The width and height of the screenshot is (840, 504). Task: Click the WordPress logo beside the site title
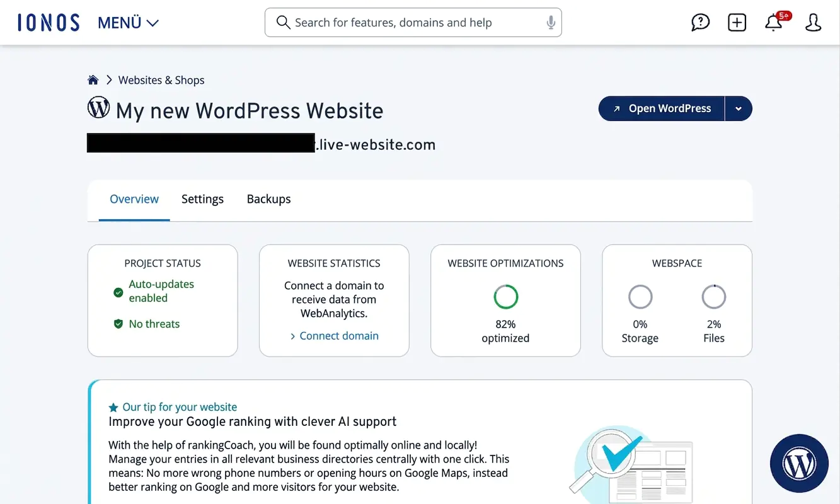[x=98, y=107]
